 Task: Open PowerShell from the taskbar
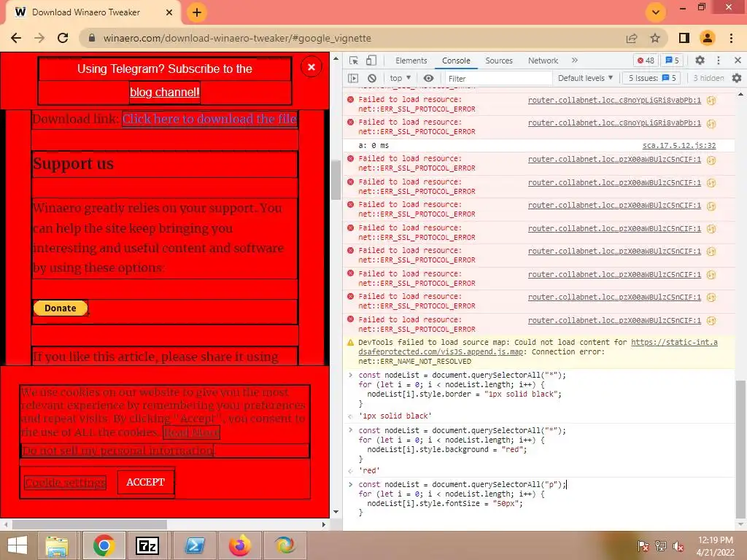coord(195,545)
